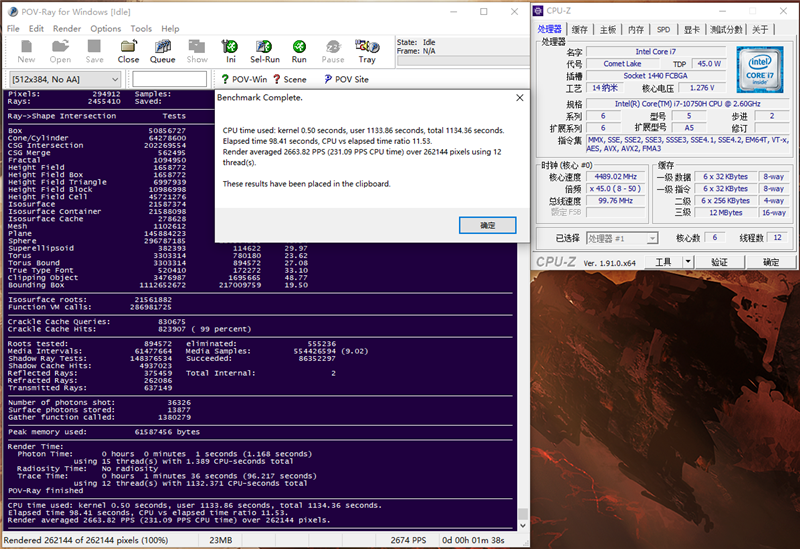The width and height of the screenshot is (800, 549).
Task: Click the POV-Ray title bar app icon
Action: (12, 12)
